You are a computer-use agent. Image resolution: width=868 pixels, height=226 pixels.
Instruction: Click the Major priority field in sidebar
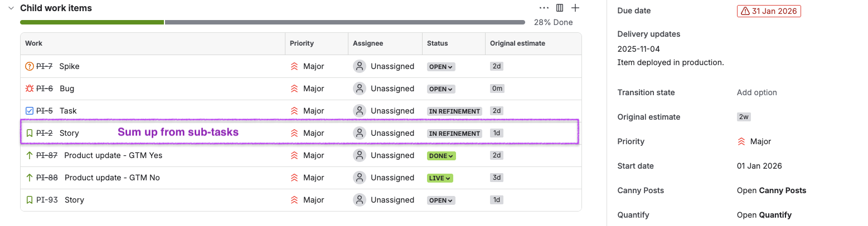pyautogui.click(x=754, y=141)
